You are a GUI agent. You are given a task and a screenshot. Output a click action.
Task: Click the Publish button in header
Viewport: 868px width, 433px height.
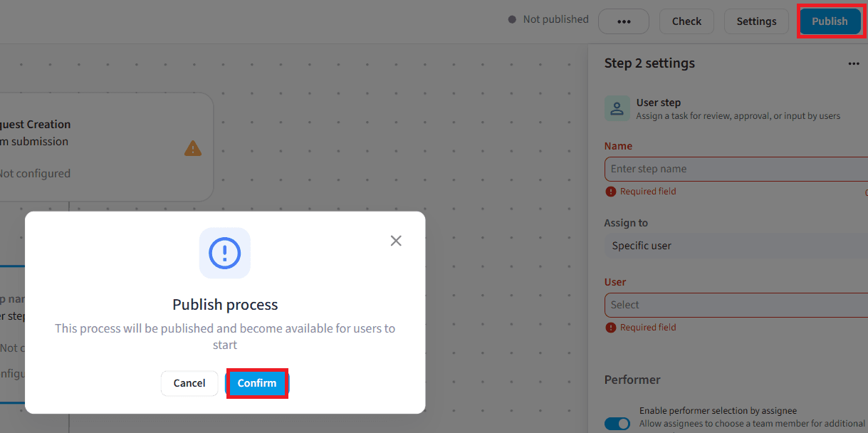click(x=830, y=21)
